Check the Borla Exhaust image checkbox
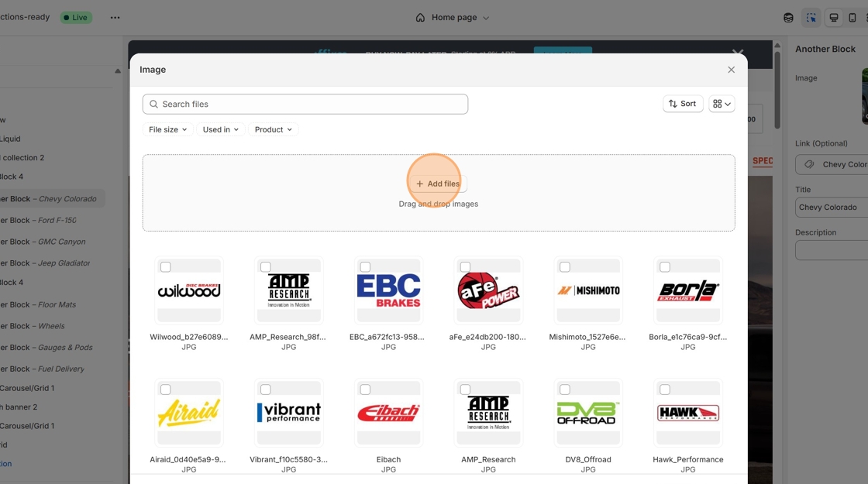 click(665, 267)
